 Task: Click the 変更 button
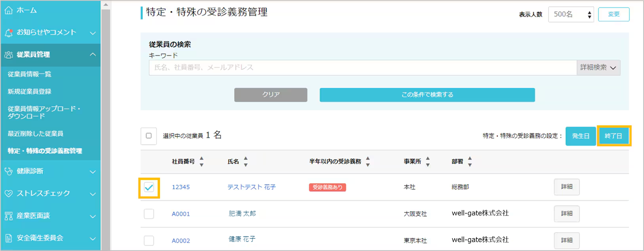(x=614, y=14)
